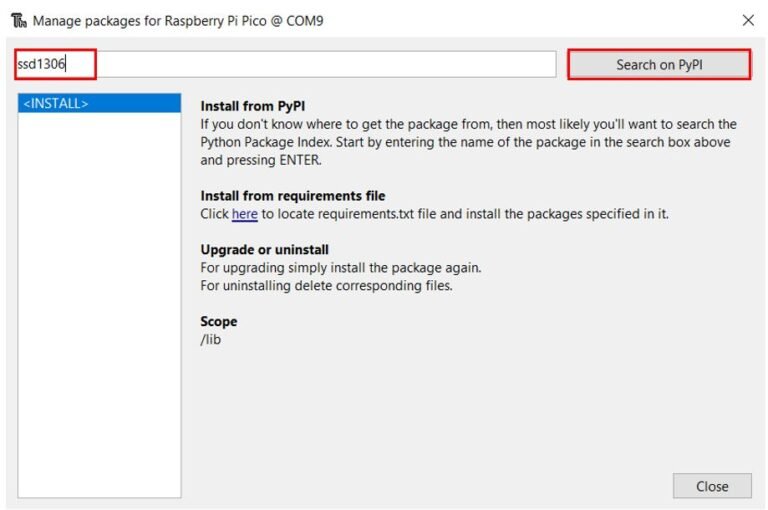Click the 'and pressing ENTER.' text line
This screenshot has width=768, height=510.
coord(263,160)
